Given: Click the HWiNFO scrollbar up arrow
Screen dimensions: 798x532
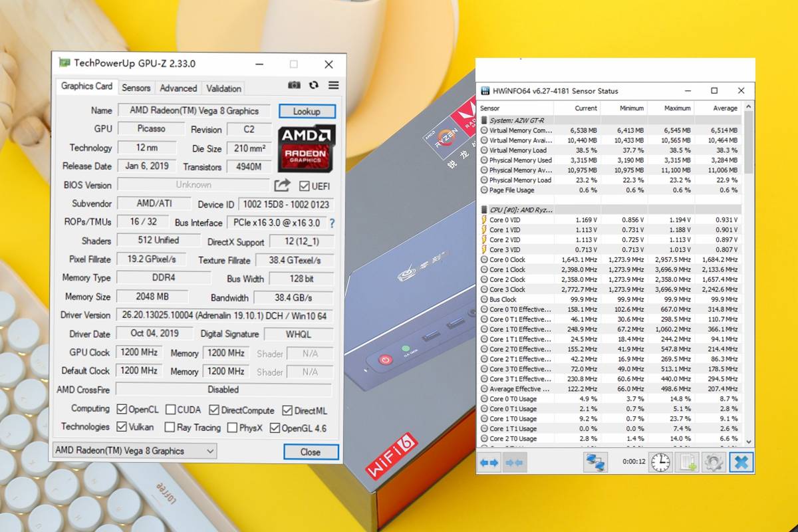Looking at the screenshot, I should tap(749, 106).
